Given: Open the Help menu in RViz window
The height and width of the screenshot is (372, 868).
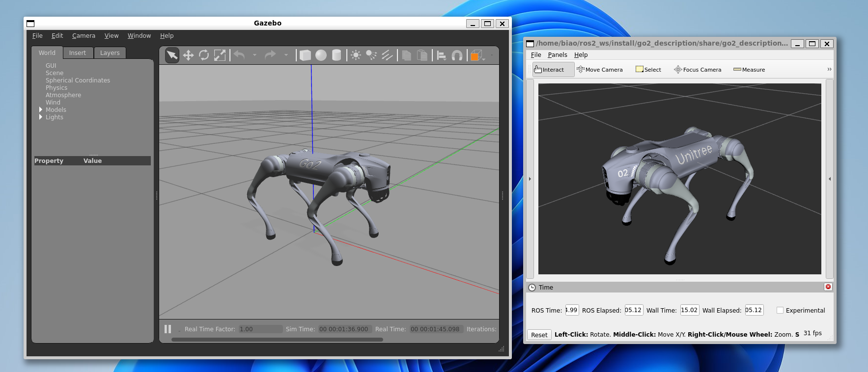Looking at the screenshot, I should (x=581, y=55).
